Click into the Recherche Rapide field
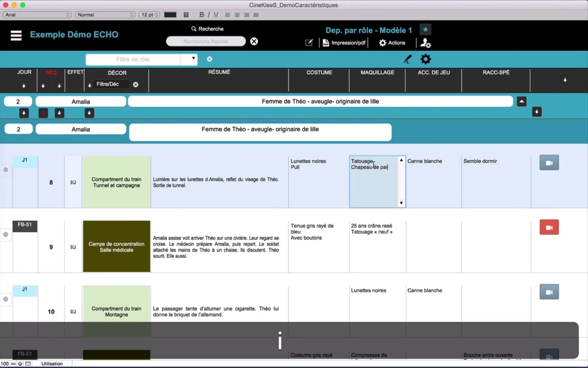The image size is (588, 368). coord(206,41)
